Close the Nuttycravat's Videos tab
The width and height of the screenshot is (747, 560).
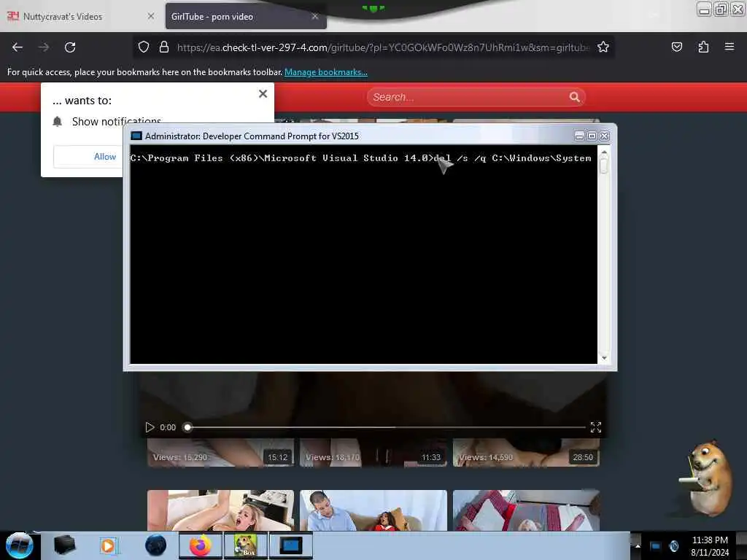[150, 16]
